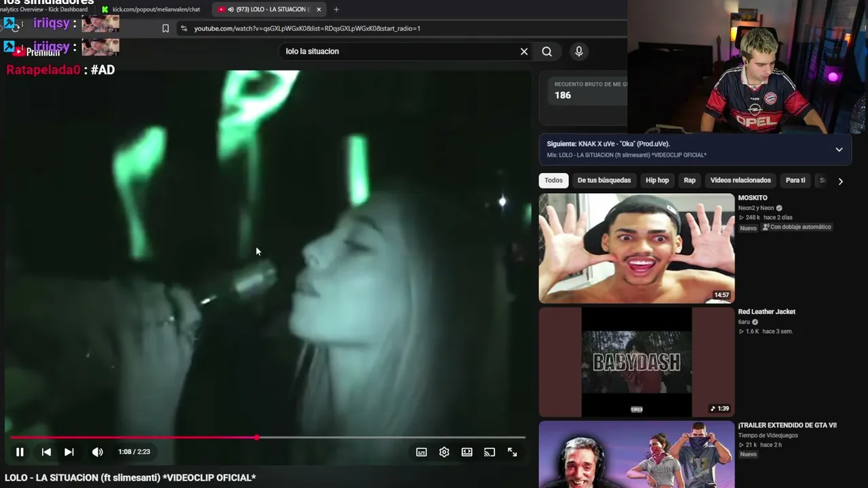Screen dimensions: 868x488
Task: Select the LOLO - LA SITUACION tab
Action: (x=269, y=9)
